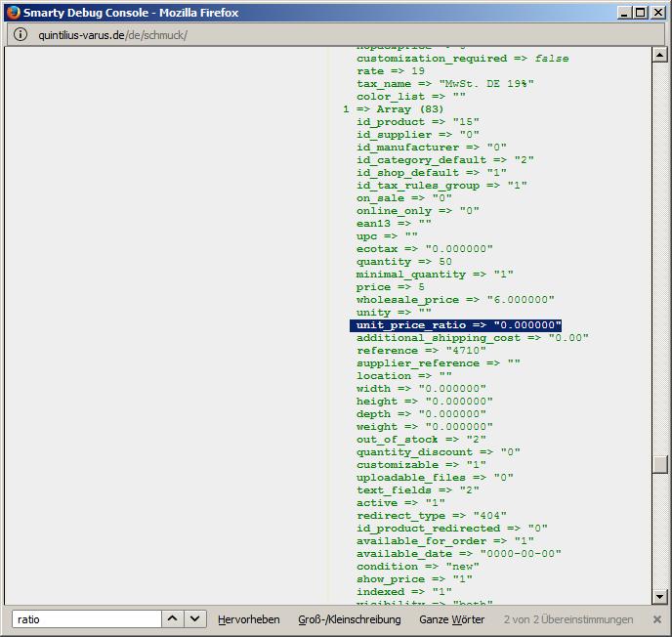Click the scrollbar down arrow
Screen dimensions: 672x637
click(659, 596)
